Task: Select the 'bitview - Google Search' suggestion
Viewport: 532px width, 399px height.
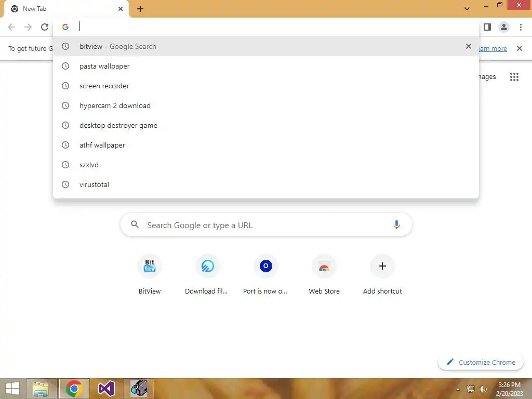Action: point(266,46)
